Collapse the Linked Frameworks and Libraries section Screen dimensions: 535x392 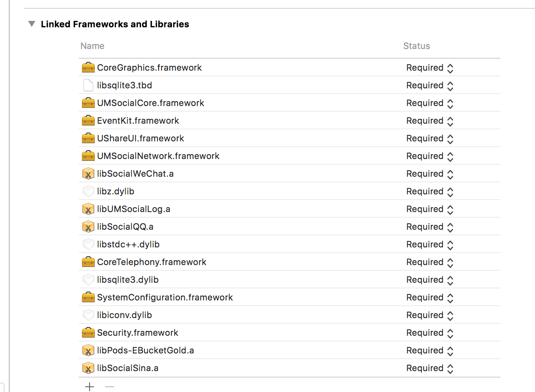pyautogui.click(x=32, y=24)
